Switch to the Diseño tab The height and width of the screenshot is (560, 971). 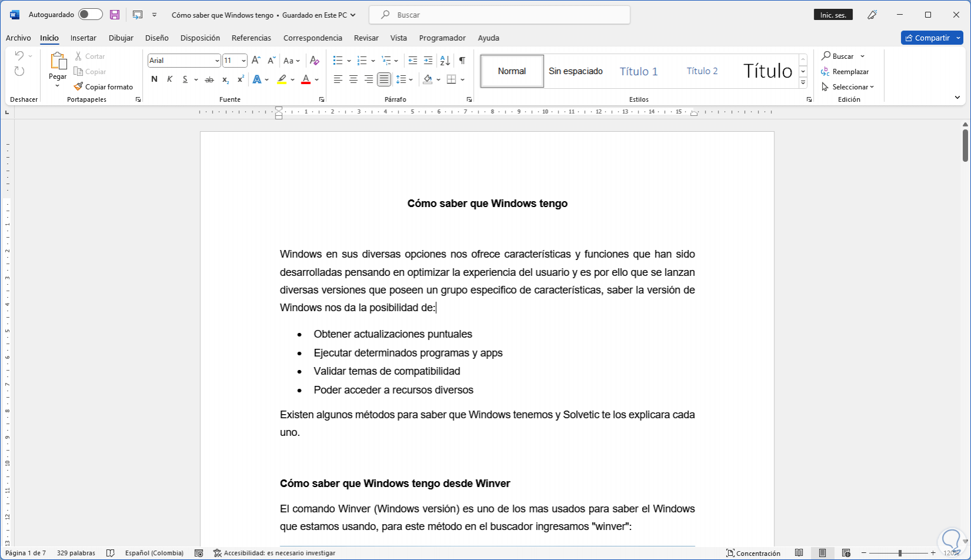[157, 38]
